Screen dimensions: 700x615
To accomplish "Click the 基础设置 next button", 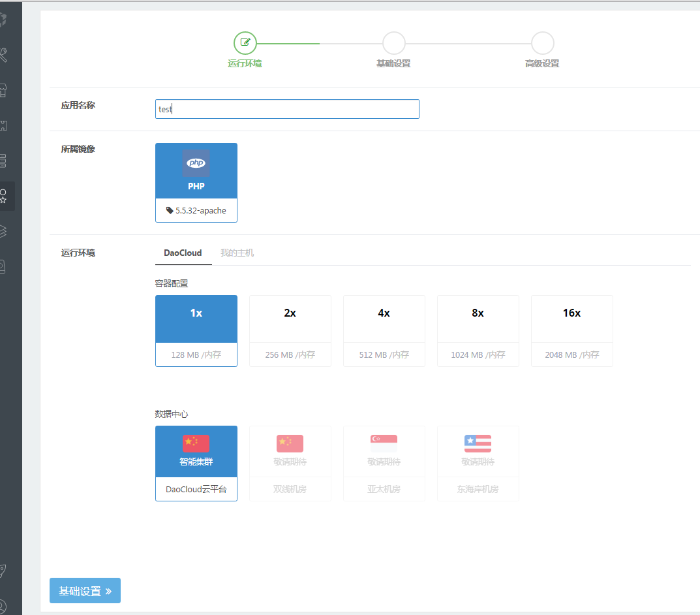I will tap(85, 590).
